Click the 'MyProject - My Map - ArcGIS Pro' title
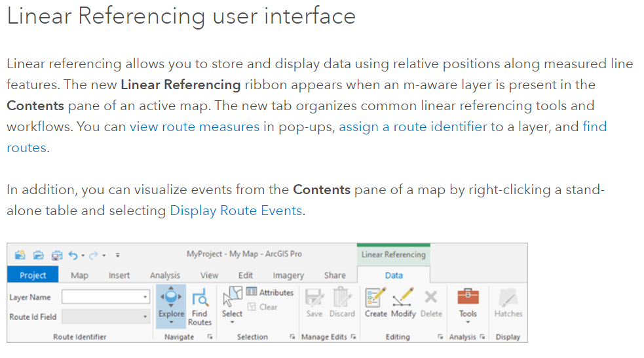This screenshot has height=358, width=644. [244, 254]
